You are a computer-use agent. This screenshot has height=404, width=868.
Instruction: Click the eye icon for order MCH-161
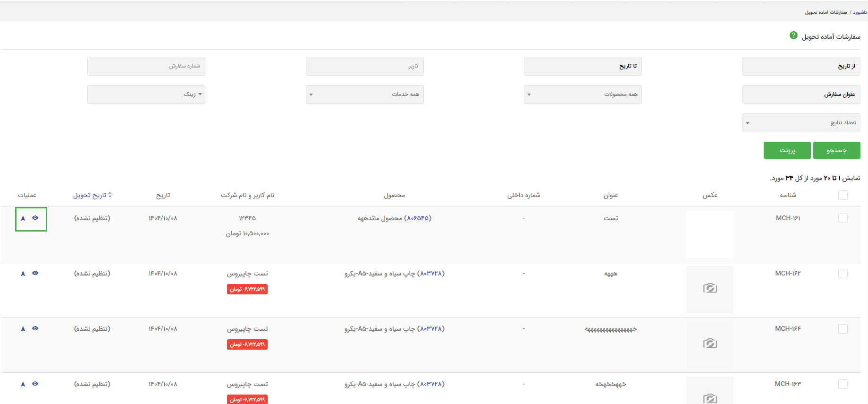[x=35, y=218]
